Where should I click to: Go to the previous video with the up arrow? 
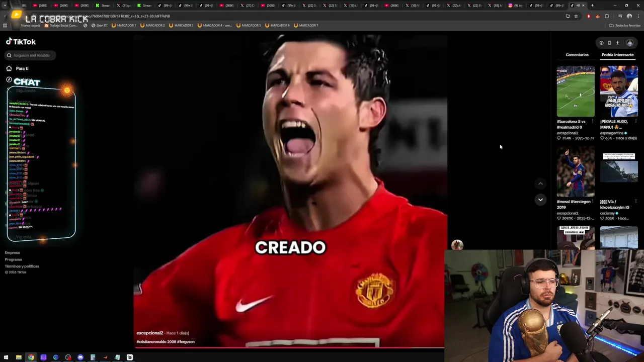(540, 184)
